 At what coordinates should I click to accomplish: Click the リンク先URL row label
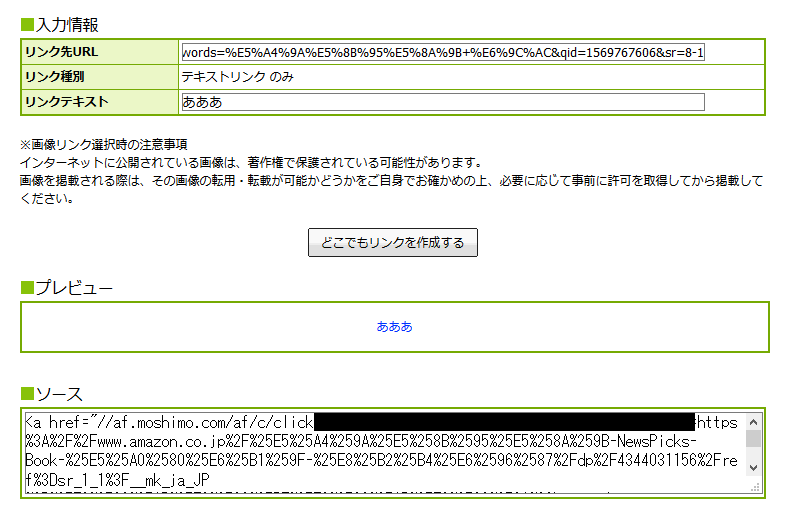coord(62,52)
